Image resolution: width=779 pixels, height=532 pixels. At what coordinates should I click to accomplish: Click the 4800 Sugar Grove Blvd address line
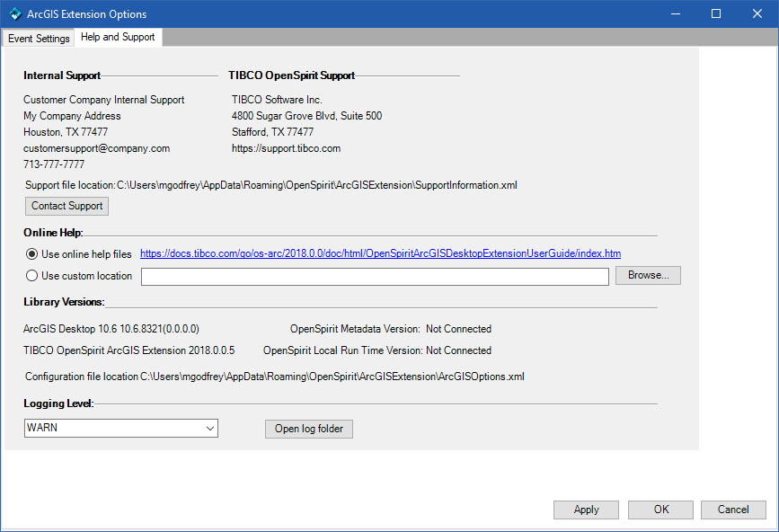pyautogui.click(x=306, y=116)
